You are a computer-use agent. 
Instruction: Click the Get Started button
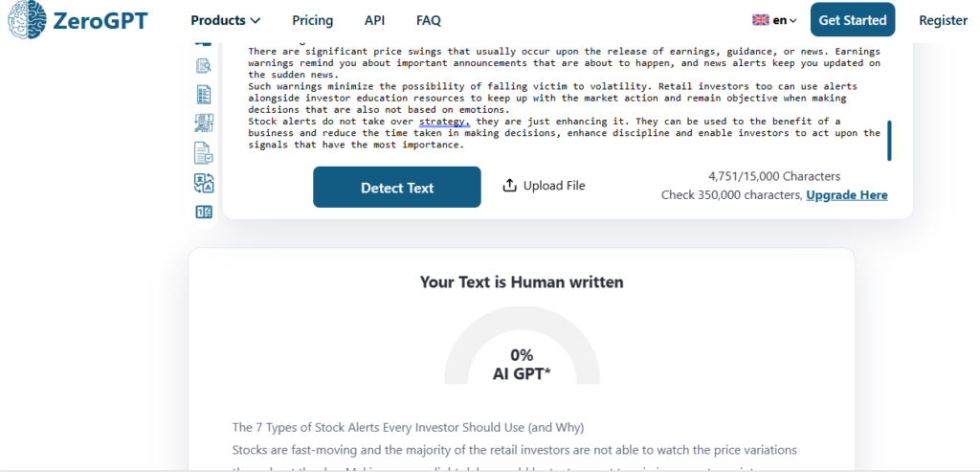coord(853,20)
